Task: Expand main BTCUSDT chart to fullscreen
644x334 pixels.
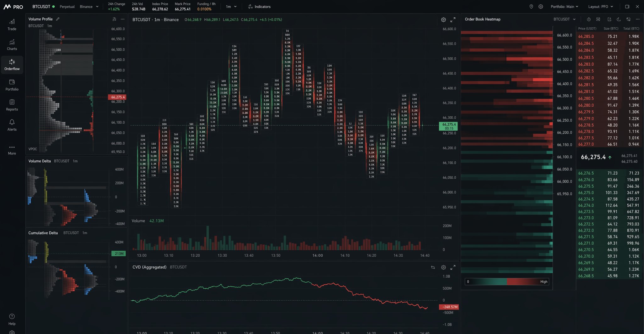Action: point(453,19)
